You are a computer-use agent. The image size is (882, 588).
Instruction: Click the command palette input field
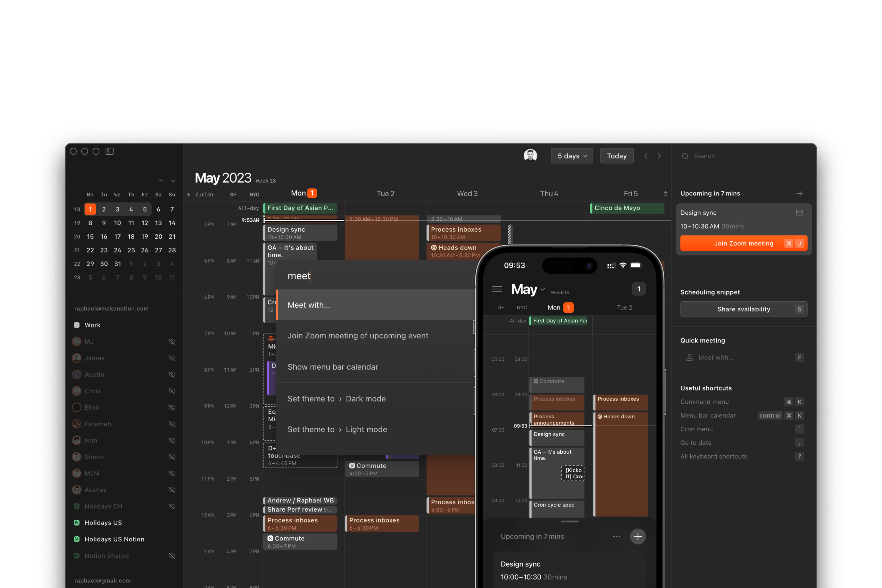376,276
